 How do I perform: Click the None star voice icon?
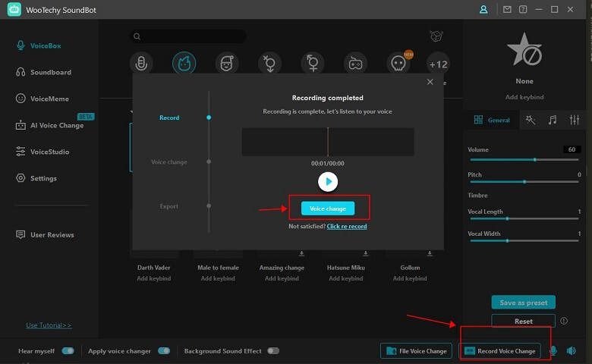pyautogui.click(x=524, y=50)
